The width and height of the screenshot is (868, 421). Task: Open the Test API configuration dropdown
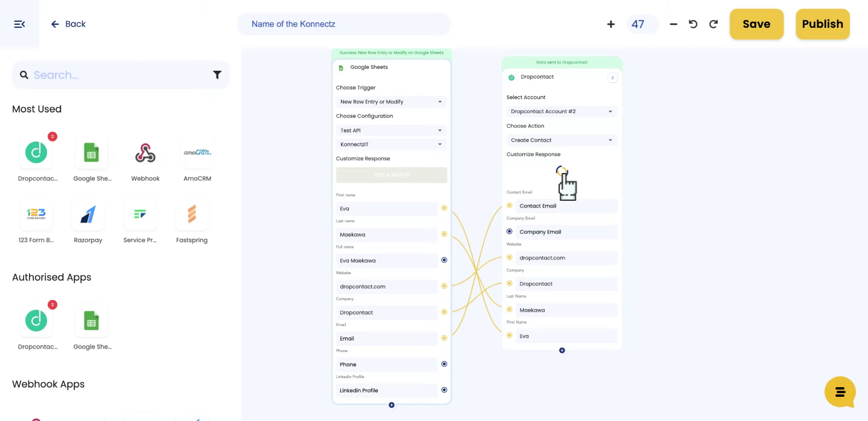pos(392,130)
